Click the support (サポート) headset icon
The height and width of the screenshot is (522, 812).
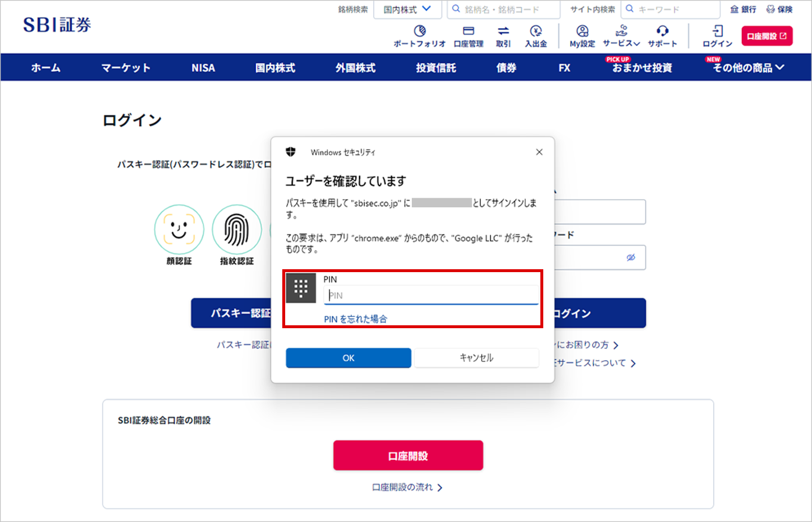coord(662,31)
